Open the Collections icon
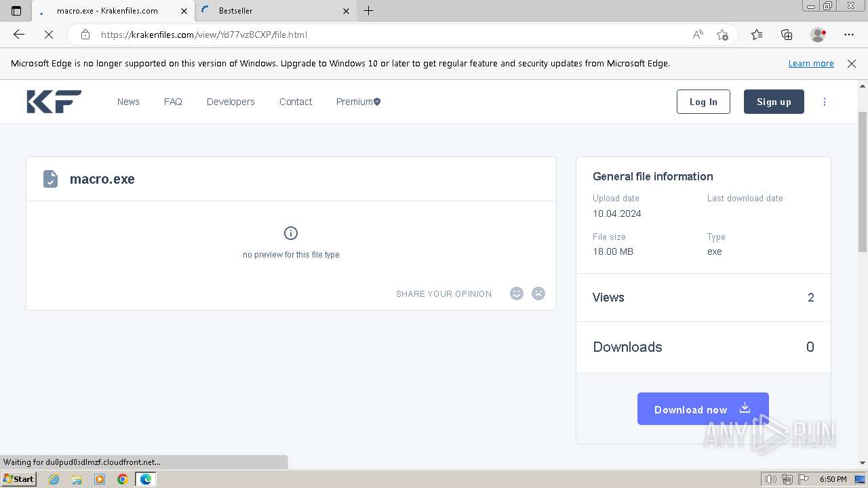 point(787,35)
